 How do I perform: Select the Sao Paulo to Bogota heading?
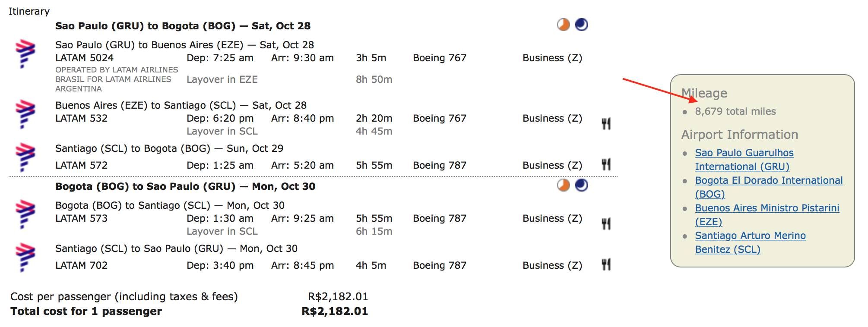pyautogui.click(x=183, y=26)
